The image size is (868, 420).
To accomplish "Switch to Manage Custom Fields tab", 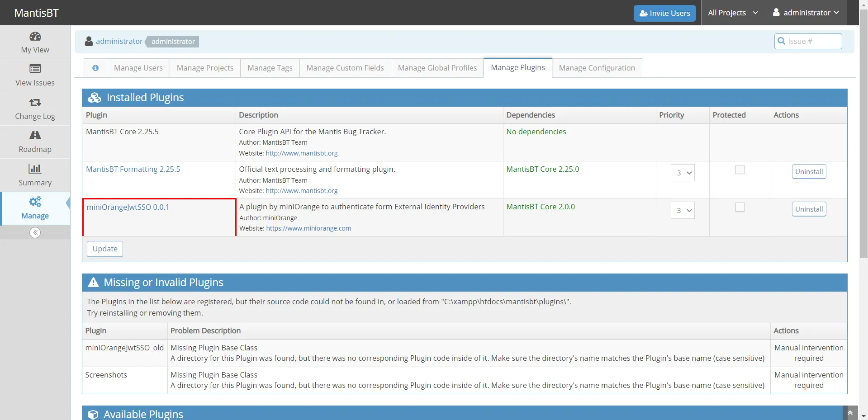I will pyautogui.click(x=345, y=68).
